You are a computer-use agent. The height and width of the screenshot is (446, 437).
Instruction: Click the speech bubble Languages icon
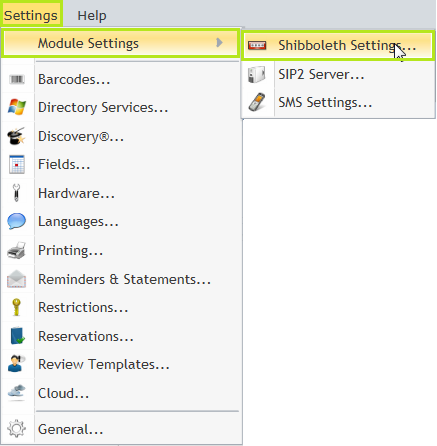pyautogui.click(x=16, y=221)
